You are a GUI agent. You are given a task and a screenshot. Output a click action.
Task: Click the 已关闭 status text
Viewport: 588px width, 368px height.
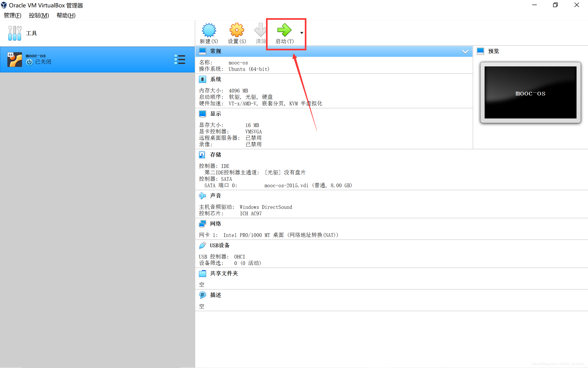(43, 62)
